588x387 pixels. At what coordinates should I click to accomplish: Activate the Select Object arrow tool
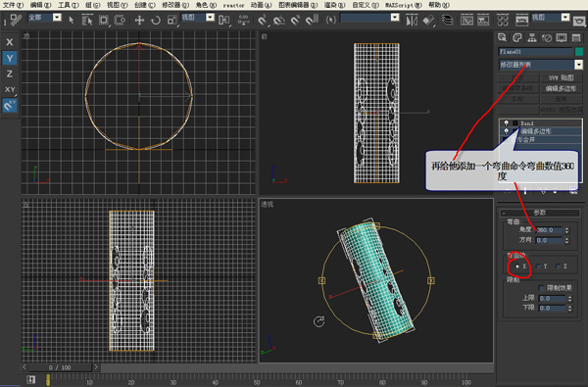click(x=72, y=20)
